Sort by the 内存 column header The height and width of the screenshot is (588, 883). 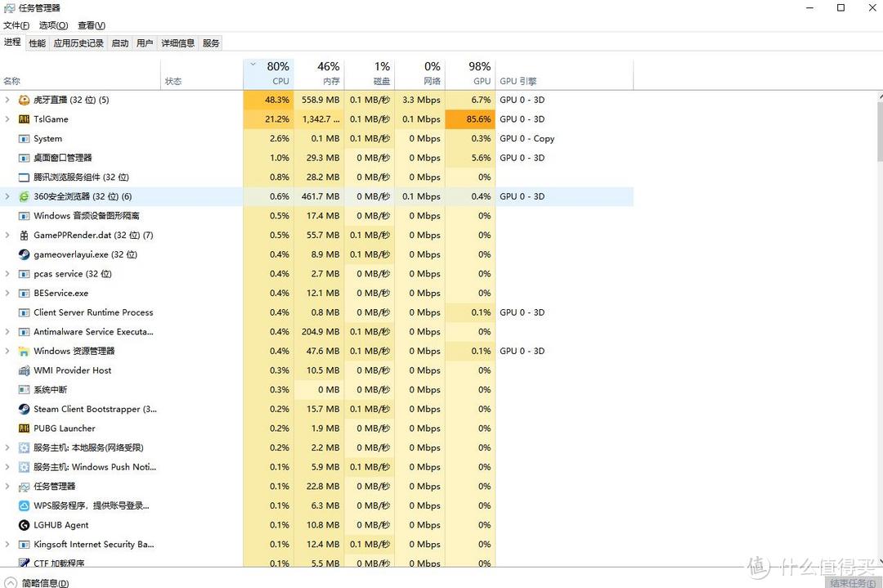[319, 74]
